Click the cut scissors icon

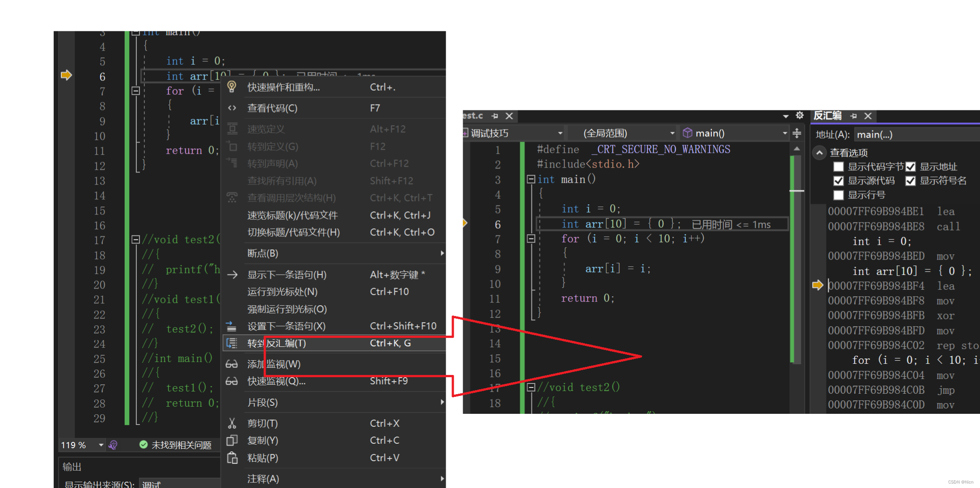click(232, 423)
